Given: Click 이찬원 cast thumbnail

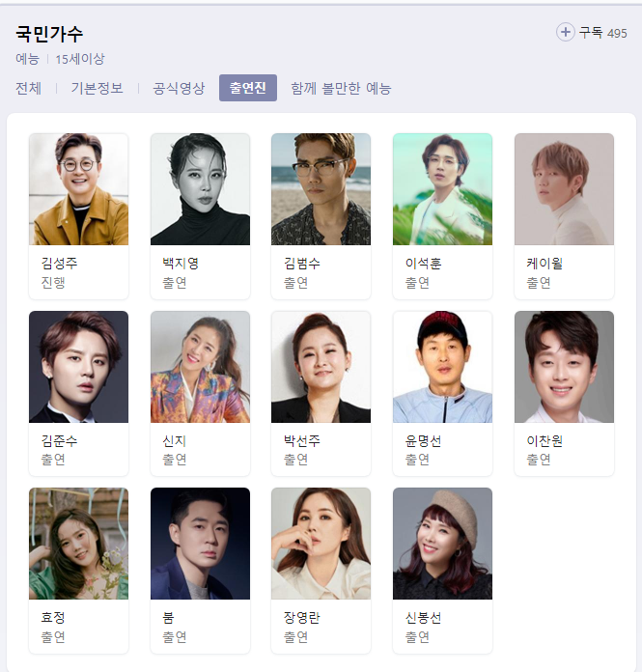Looking at the screenshot, I should pyautogui.click(x=564, y=367).
